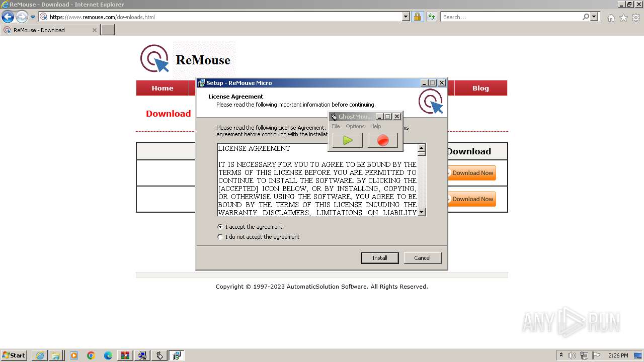This screenshot has height=362, width=644.
Task: Close the GhostMouse window
Action: (397, 117)
